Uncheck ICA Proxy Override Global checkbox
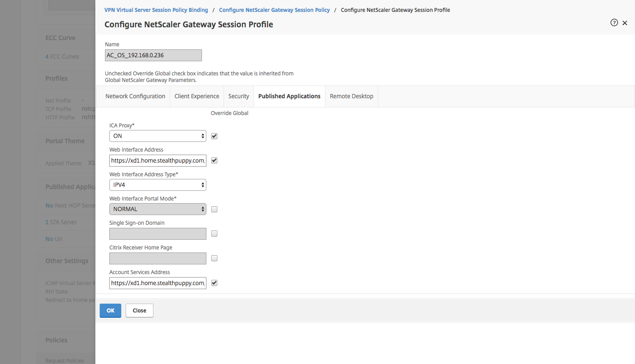The image size is (635, 364). coord(214,136)
